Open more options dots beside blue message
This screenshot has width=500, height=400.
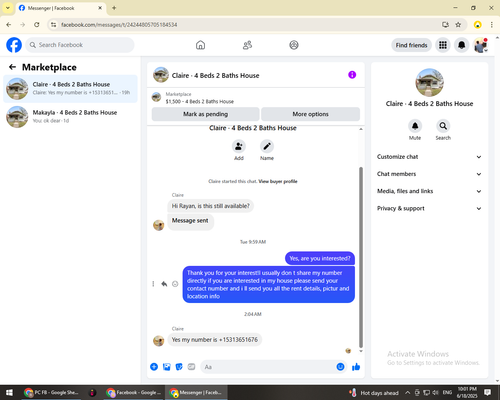(x=153, y=284)
